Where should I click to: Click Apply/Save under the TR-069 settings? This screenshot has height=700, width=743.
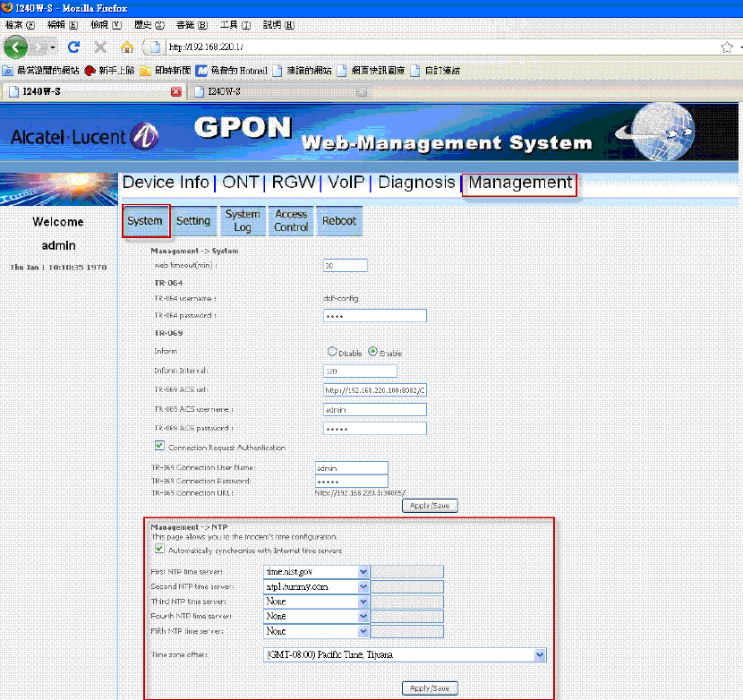[430, 506]
